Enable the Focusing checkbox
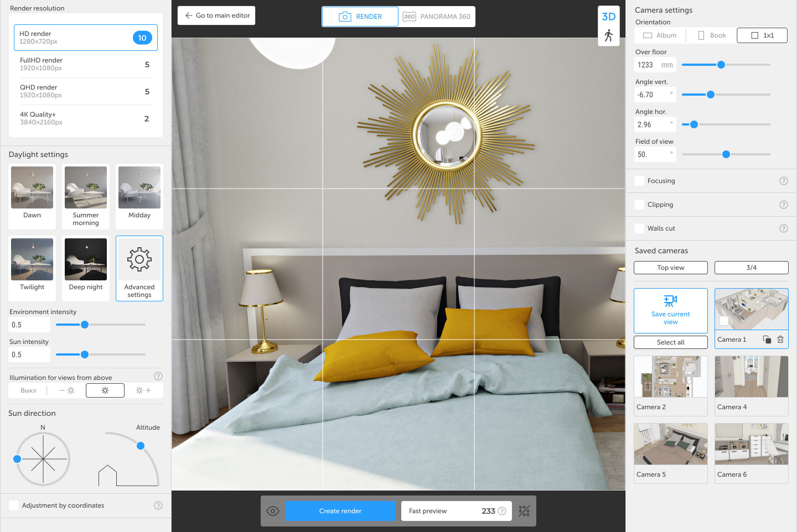 (x=639, y=181)
